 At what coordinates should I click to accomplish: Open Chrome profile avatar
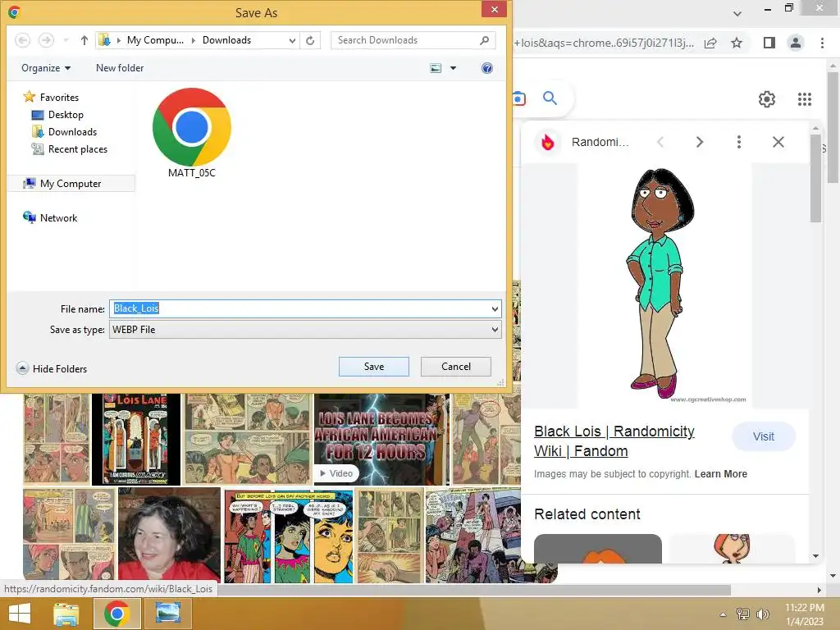pos(796,43)
